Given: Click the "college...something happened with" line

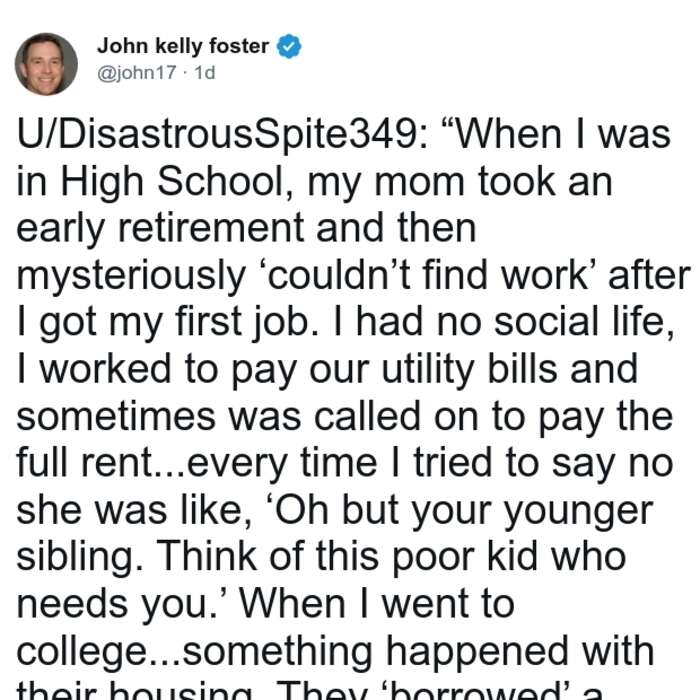Looking at the screenshot, I should point(335,651).
